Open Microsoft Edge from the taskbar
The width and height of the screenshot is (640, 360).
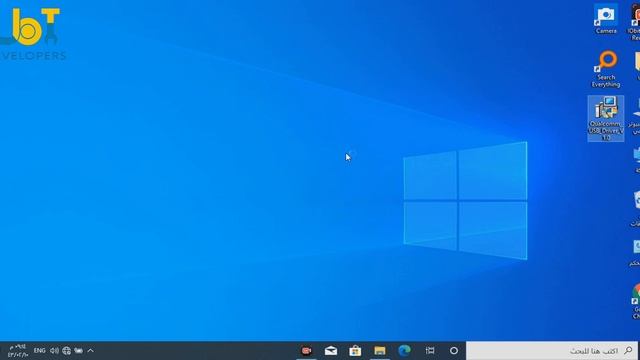(x=404, y=351)
